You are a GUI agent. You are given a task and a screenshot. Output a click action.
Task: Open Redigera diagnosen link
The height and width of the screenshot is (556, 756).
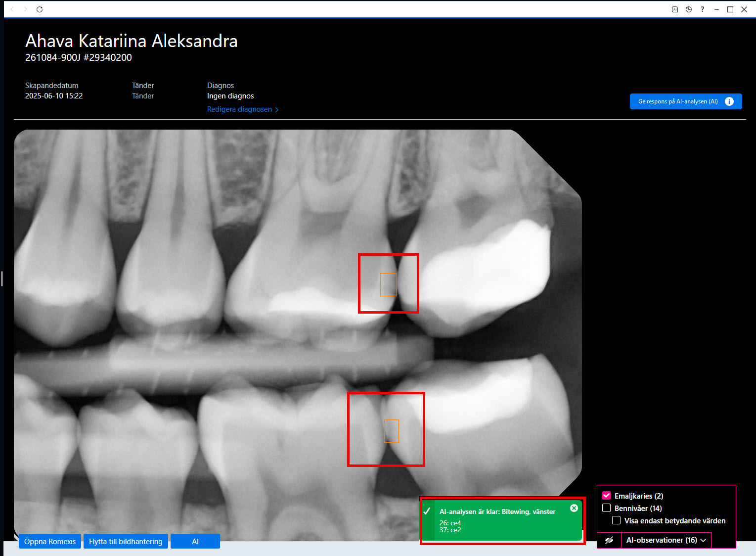pos(239,109)
